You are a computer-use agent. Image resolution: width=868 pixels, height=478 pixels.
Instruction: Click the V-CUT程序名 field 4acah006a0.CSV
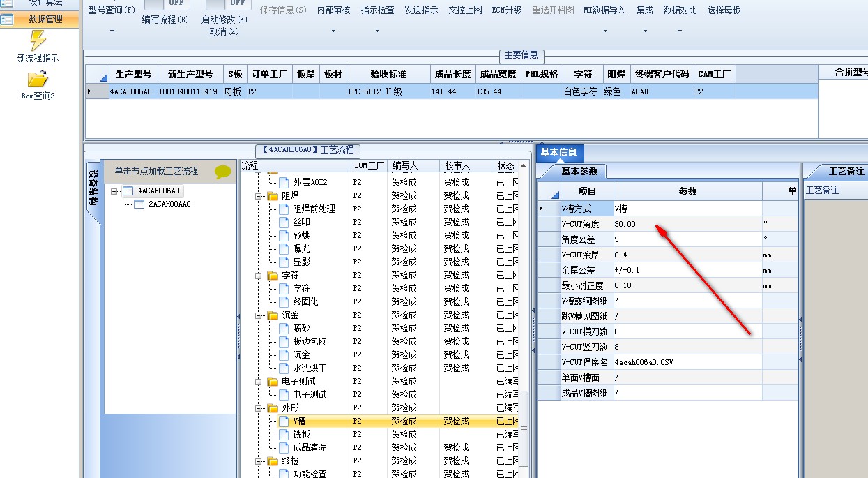point(687,362)
